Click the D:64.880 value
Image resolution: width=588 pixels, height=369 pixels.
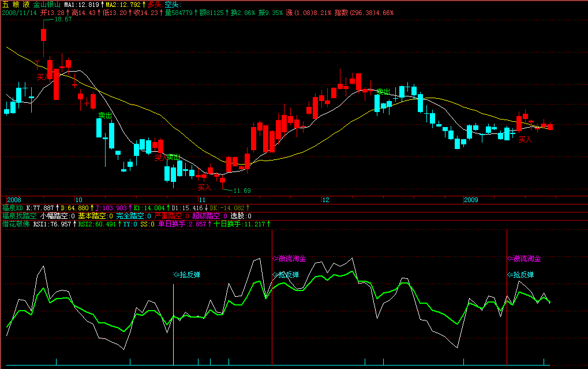(75, 208)
